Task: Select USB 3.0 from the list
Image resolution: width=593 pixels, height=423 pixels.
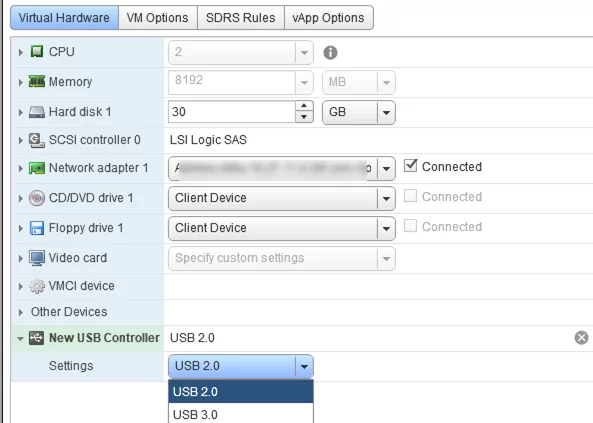Action: pos(241,414)
